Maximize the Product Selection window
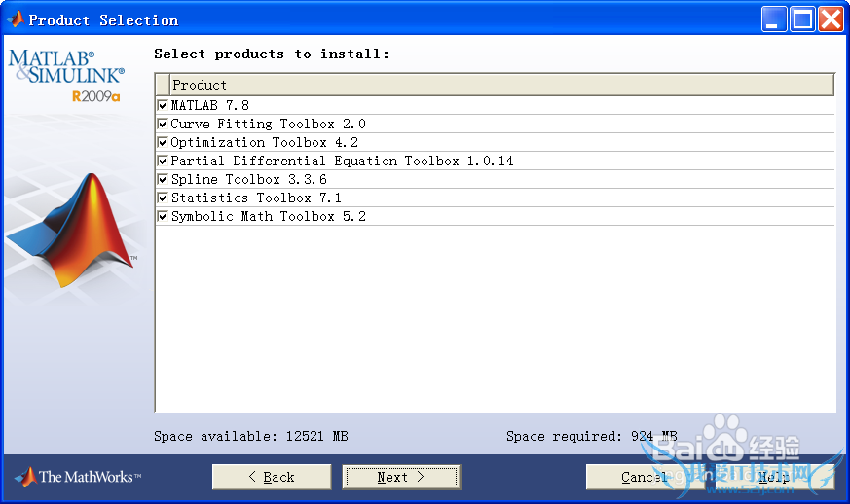Screen dimensions: 850x504 tap(802, 19)
